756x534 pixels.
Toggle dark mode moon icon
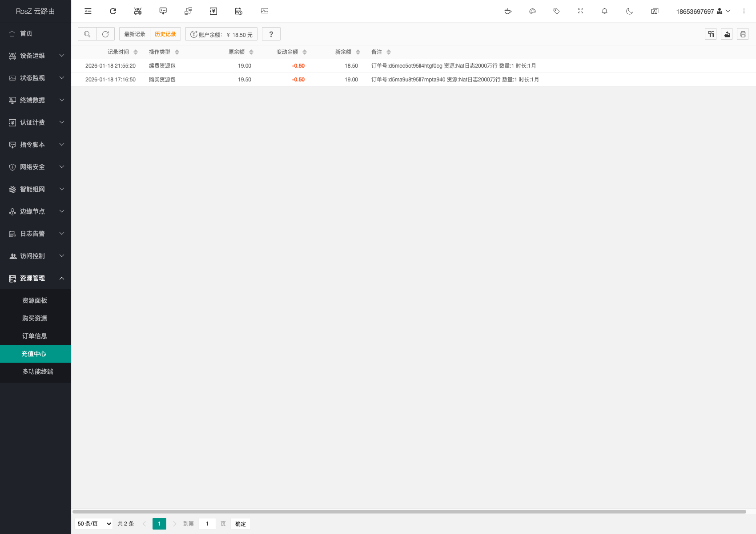[x=629, y=11]
